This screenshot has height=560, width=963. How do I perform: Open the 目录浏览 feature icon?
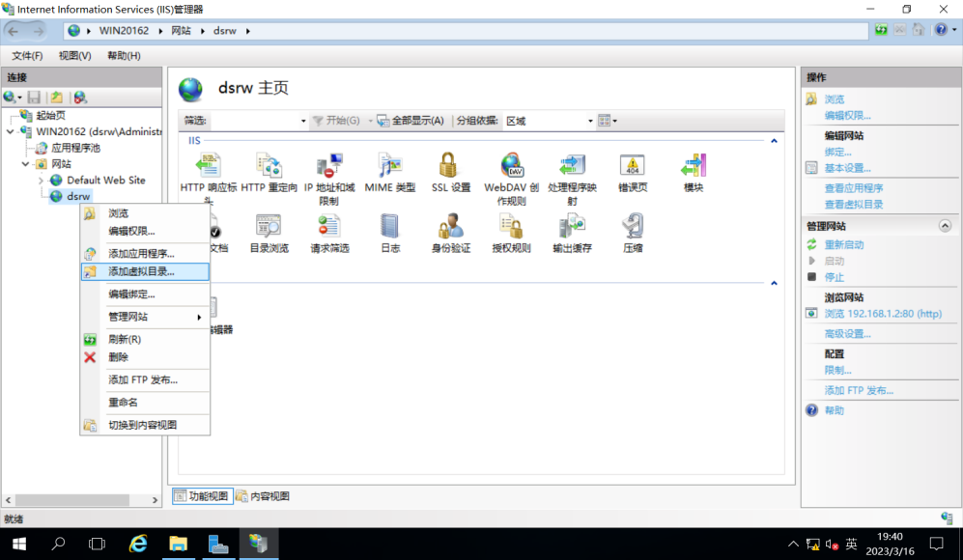(x=269, y=226)
